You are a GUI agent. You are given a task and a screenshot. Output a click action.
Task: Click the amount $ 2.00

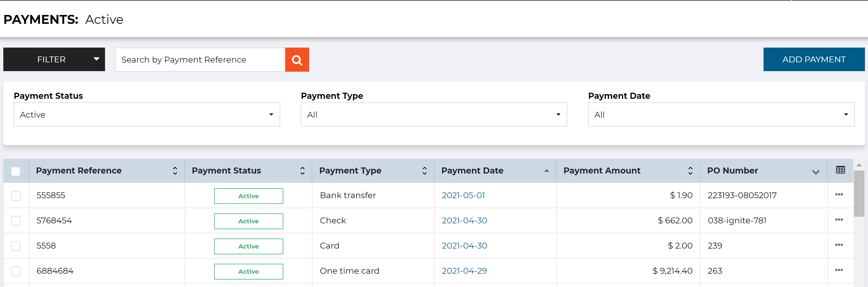pyautogui.click(x=680, y=245)
